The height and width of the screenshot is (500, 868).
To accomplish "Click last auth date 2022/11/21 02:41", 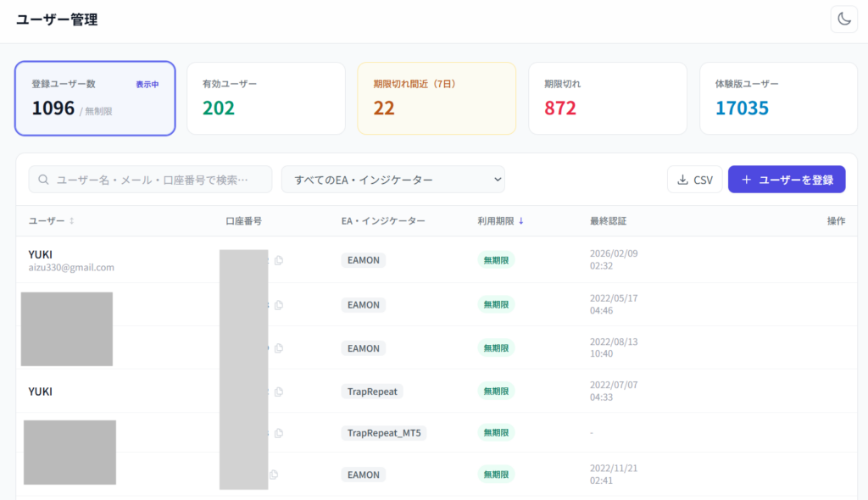I will [x=614, y=475].
